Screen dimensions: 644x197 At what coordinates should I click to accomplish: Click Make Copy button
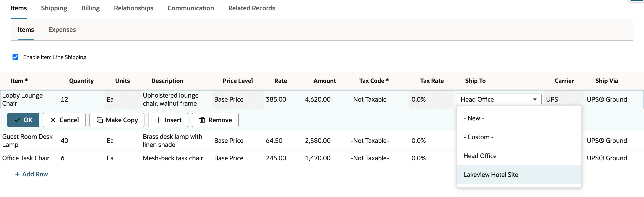tap(117, 120)
